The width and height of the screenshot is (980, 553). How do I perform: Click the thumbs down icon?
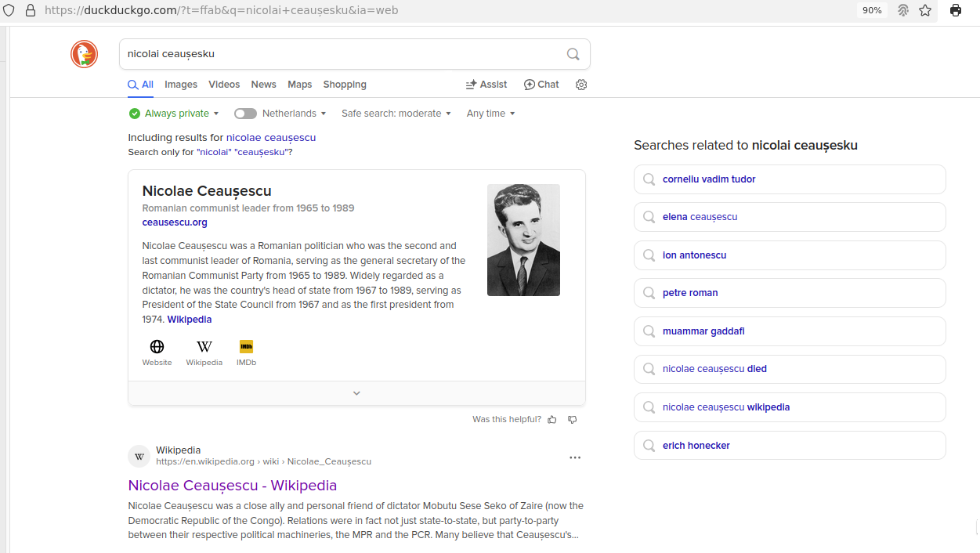pos(573,420)
